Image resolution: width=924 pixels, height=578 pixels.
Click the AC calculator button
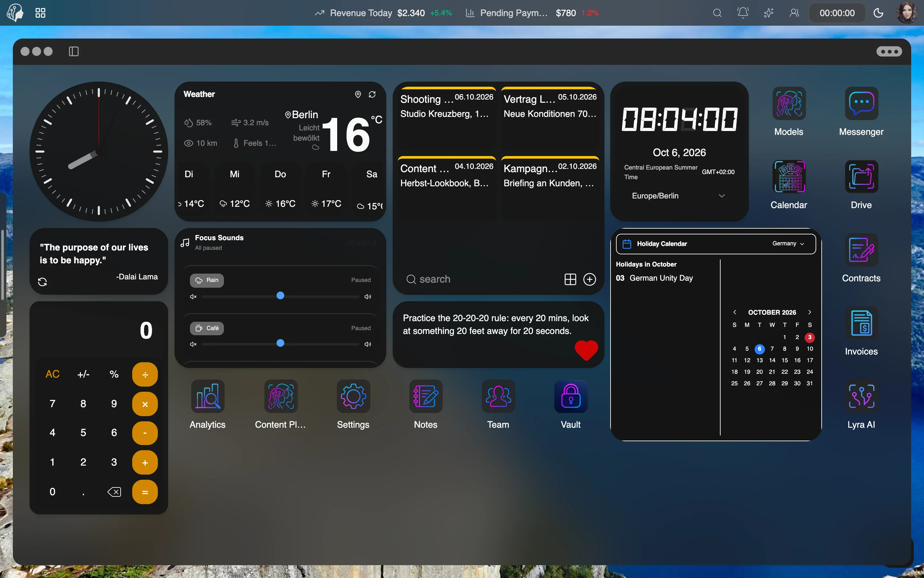pos(52,374)
